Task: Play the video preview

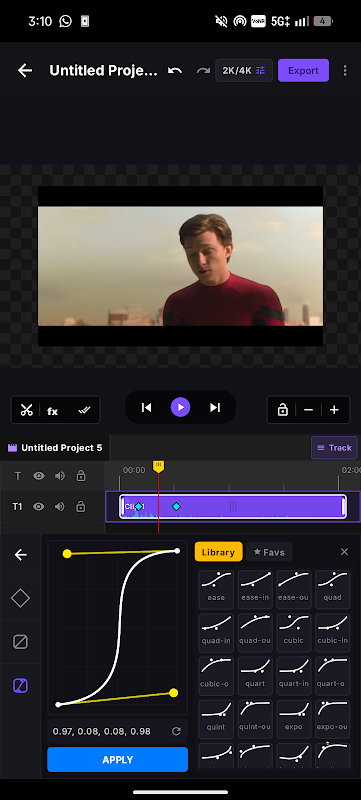Action: (180, 407)
